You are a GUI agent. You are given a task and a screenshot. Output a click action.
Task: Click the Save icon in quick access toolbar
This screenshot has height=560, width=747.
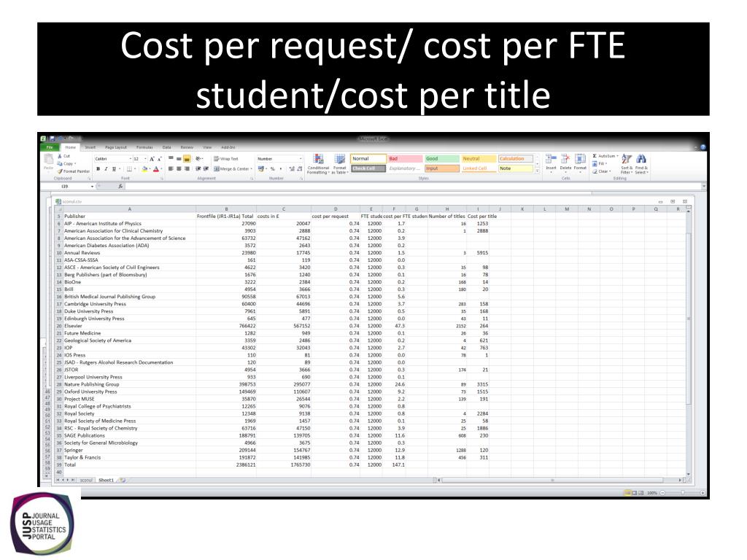[53, 139]
